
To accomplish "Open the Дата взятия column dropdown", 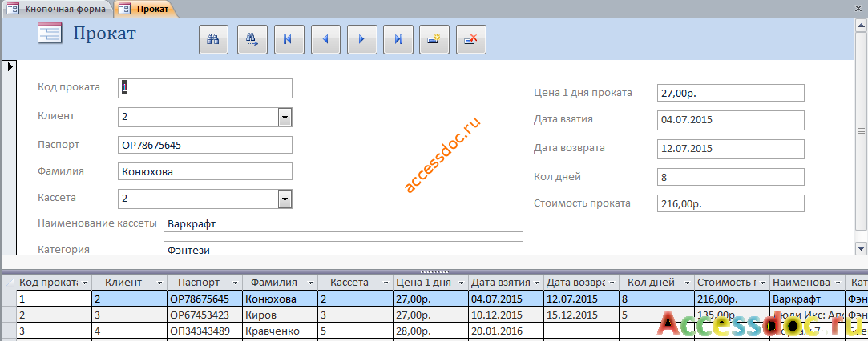I will pos(536,283).
